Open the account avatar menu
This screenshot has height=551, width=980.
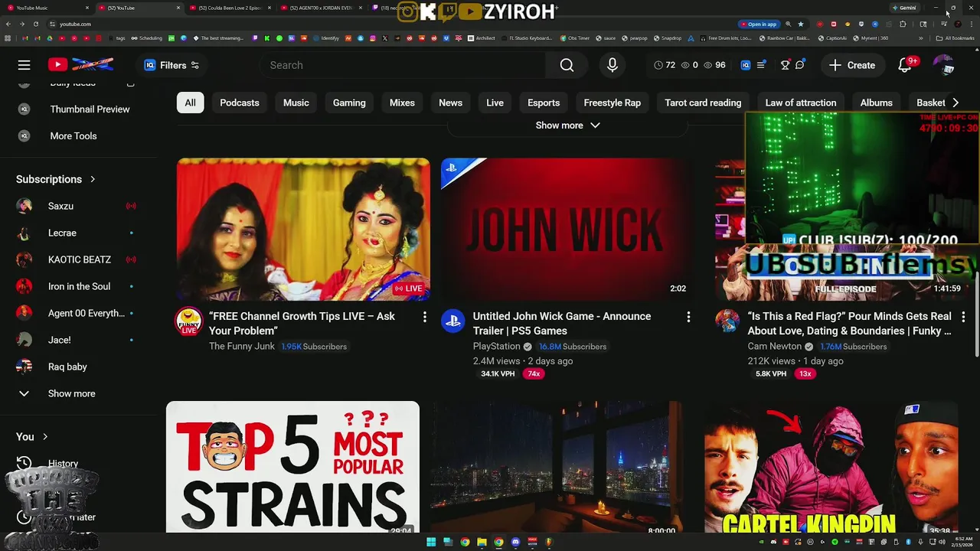pos(943,65)
